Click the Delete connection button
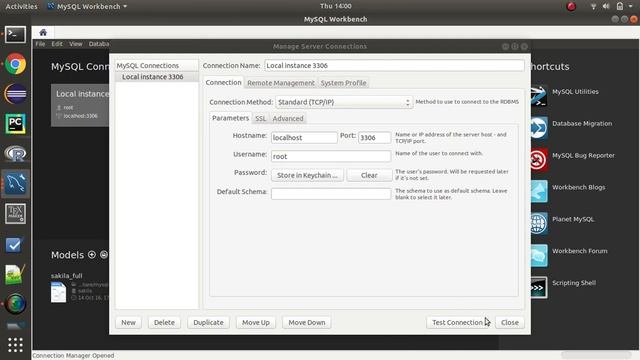Image resolution: width=640 pixels, height=360 pixels. [x=164, y=322]
